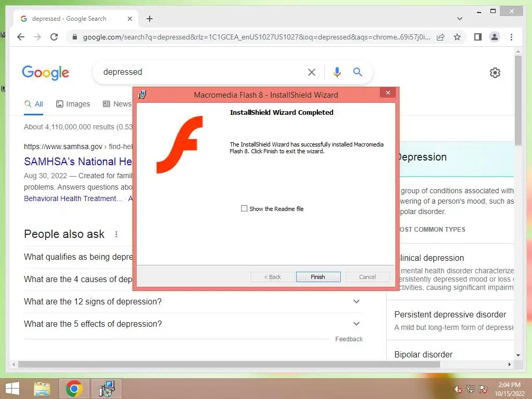Screen dimensions: 532x399
Task: Reload the Google search page
Action: (54, 37)
